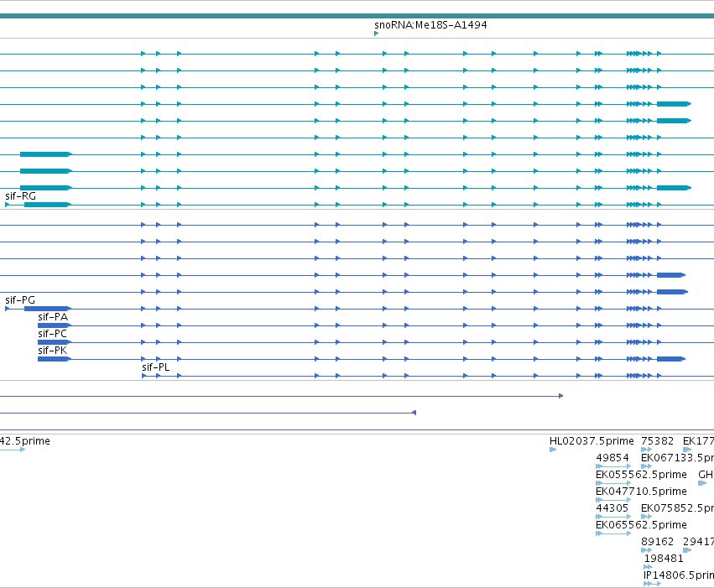714x588 pixels.
Task: Click the coding block under sif-PA
Action: 55,325
